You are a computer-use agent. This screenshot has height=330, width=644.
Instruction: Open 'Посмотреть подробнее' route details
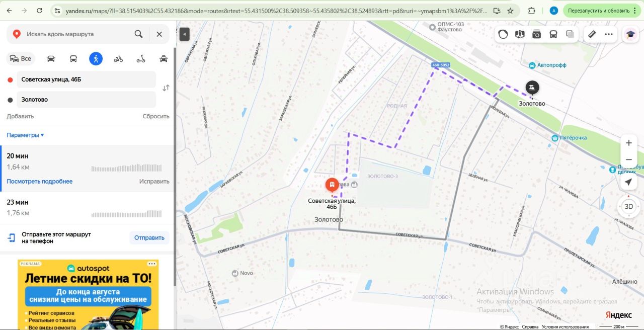40,181
